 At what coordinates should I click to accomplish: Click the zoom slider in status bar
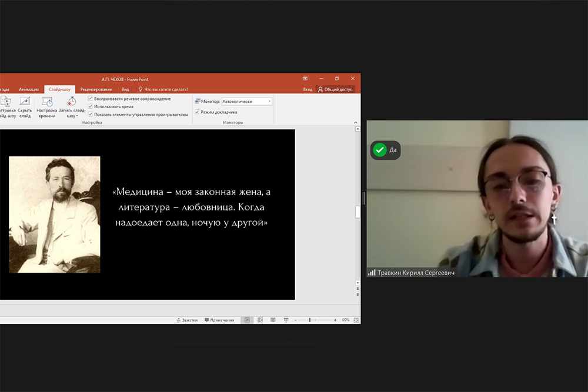click(310, 320)
